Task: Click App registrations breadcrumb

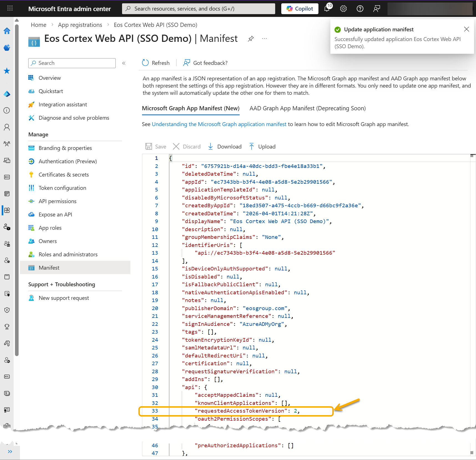Action: coord(80,25)
